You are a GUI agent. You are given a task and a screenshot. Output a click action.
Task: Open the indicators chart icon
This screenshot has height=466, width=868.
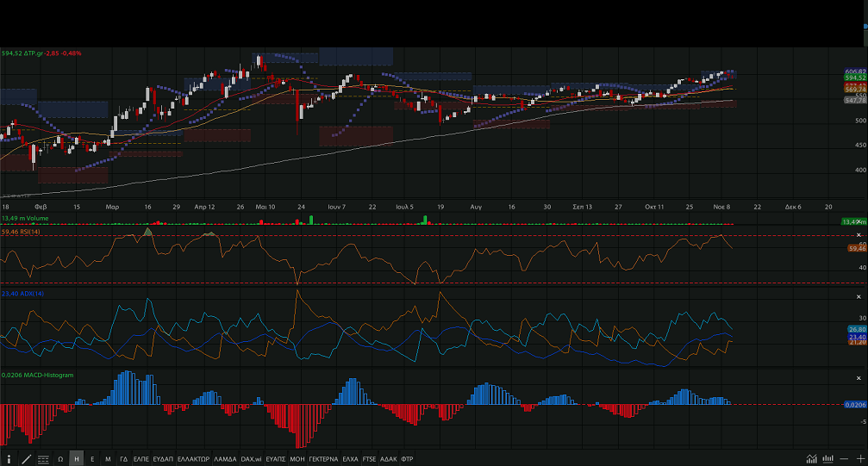(x=811, y=459)
